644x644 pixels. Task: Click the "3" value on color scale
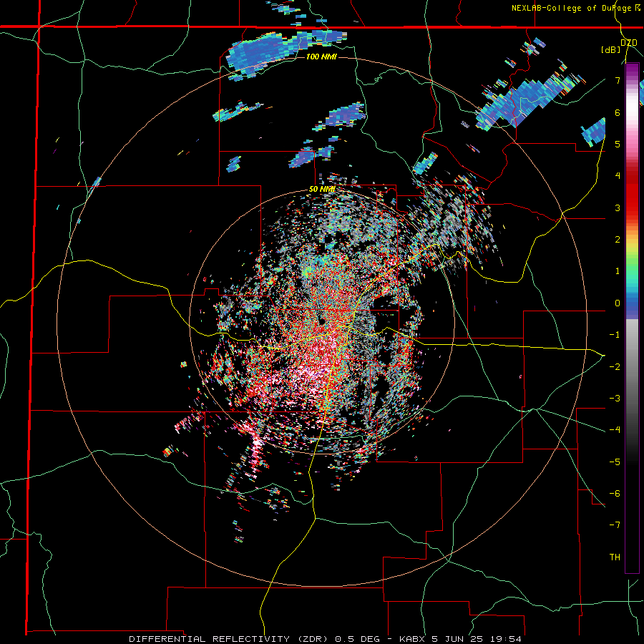click(618, 208)
